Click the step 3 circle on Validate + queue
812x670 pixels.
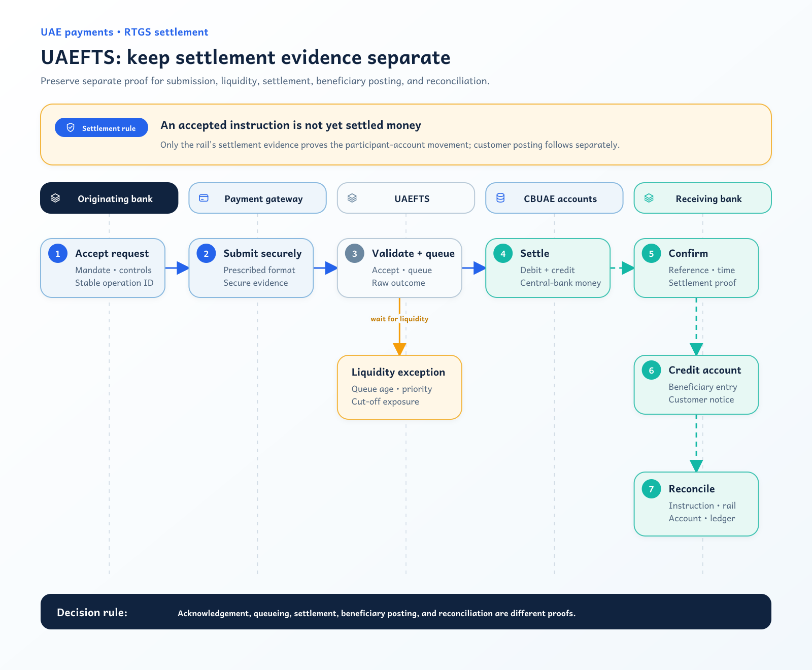[x=355, y=253]
